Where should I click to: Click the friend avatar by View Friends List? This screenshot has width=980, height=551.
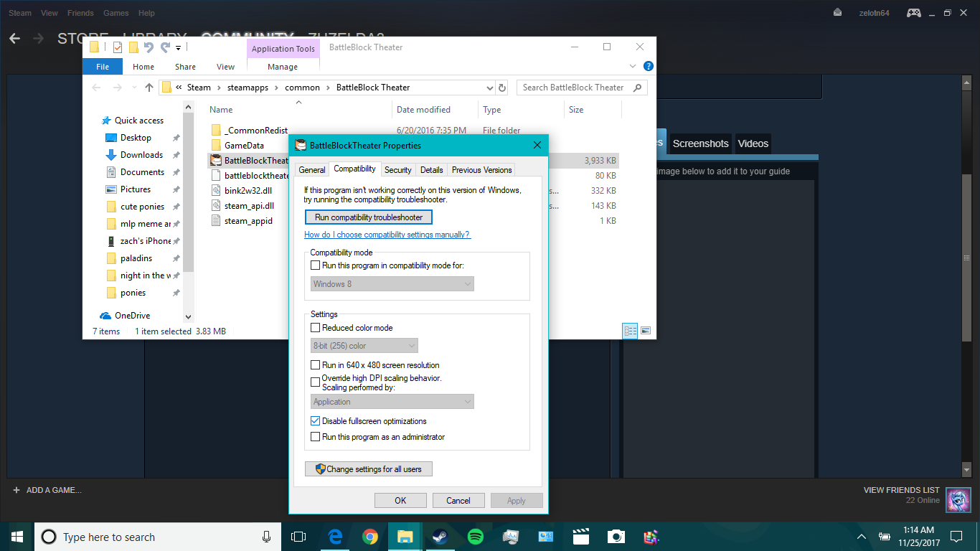(958, 499)
